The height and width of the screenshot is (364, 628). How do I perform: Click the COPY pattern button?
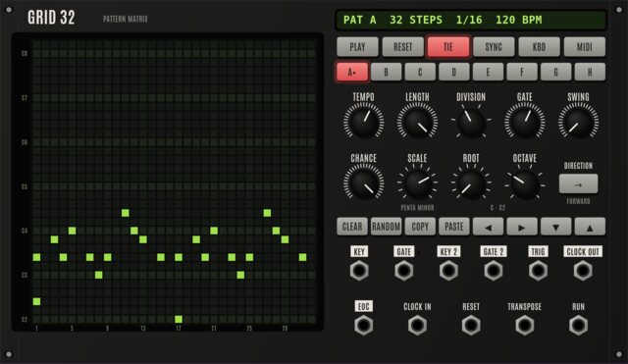[x=420, y=227]
